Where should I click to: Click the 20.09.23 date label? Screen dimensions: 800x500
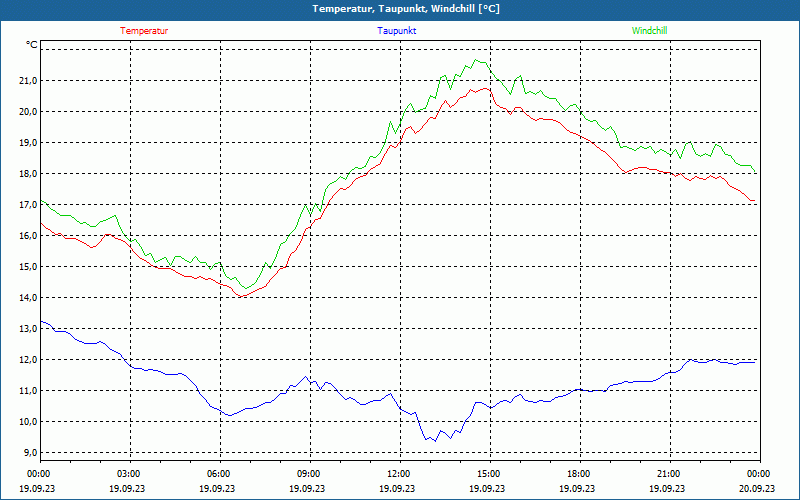757,488
